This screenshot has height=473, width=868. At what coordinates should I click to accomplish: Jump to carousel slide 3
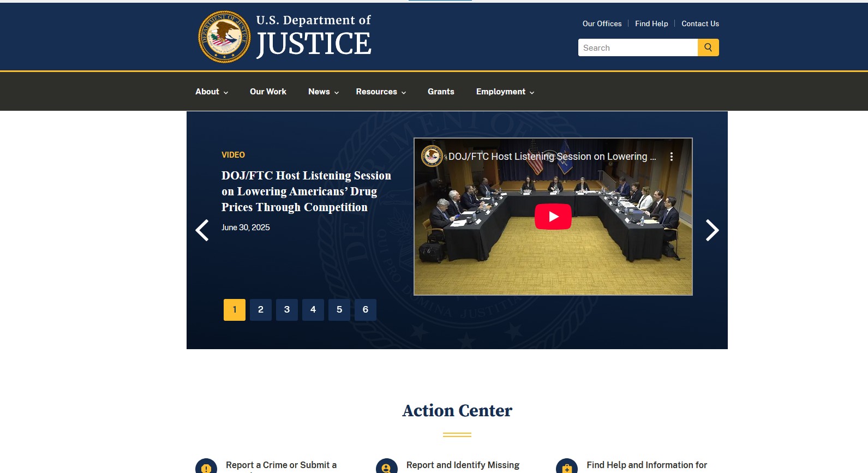point(287,310)
